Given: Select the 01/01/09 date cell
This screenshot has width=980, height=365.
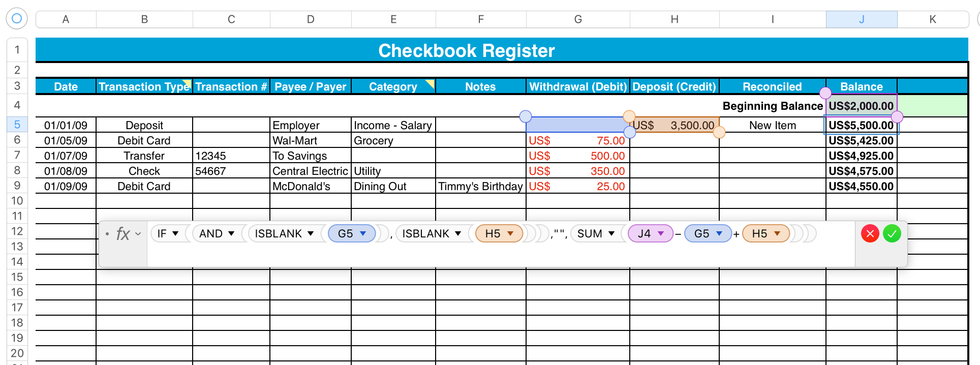Looking at the screenshot, I should click(x=66, y=125).
